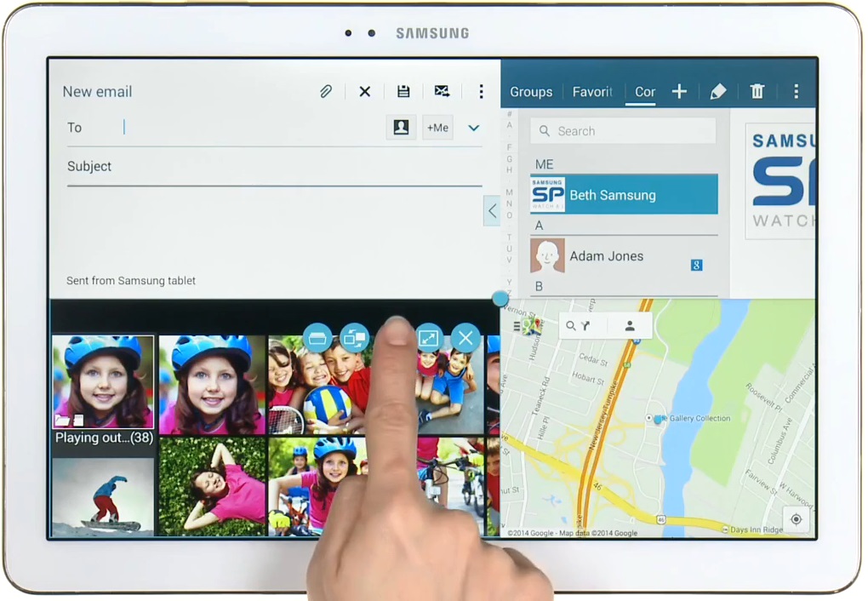Save the email draft with the floppy-disk icon
Screen dimensions: 868x601
tap(403, 91)
